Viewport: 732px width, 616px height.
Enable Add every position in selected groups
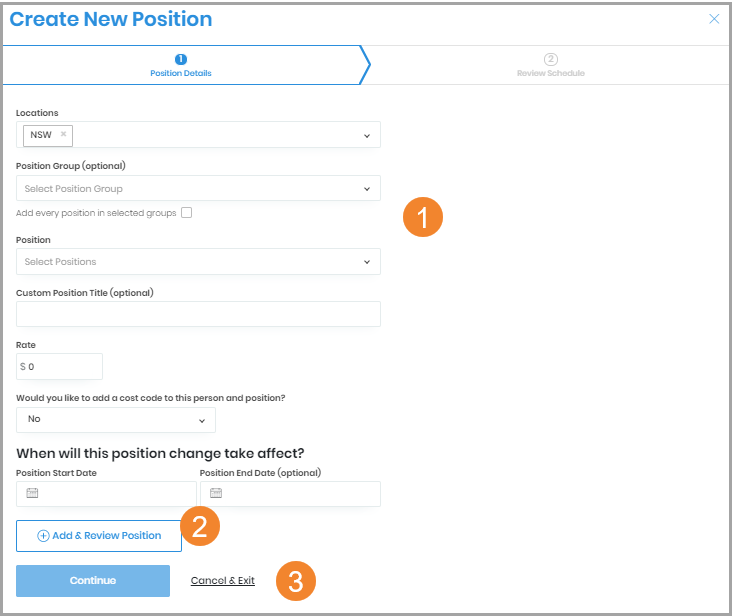pyautogui.click(x=187, y=212)
